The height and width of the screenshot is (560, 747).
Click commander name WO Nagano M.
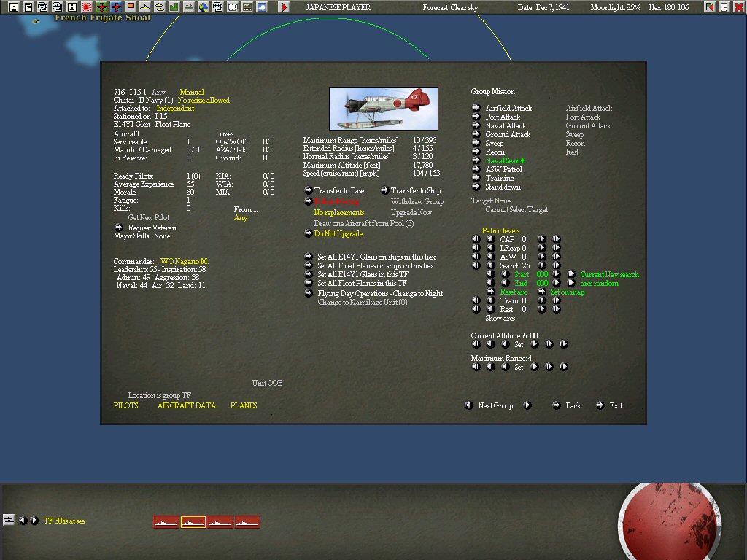click(185, 262)
